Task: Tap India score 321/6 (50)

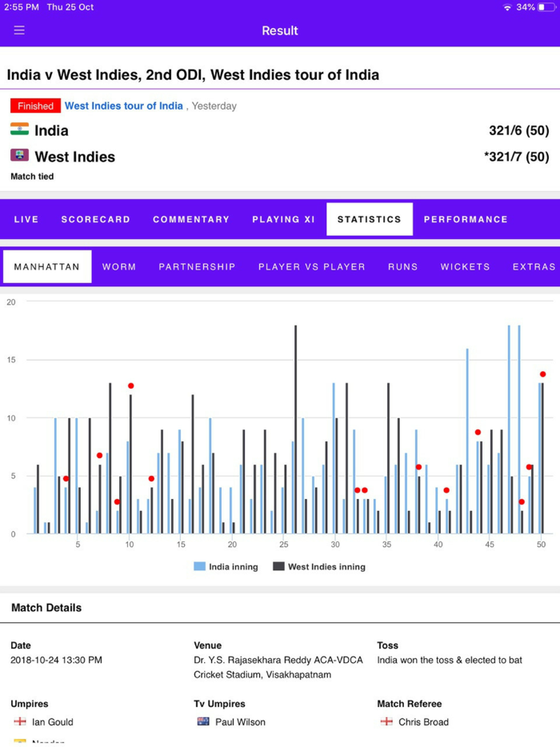Action: tap(519, 130)
